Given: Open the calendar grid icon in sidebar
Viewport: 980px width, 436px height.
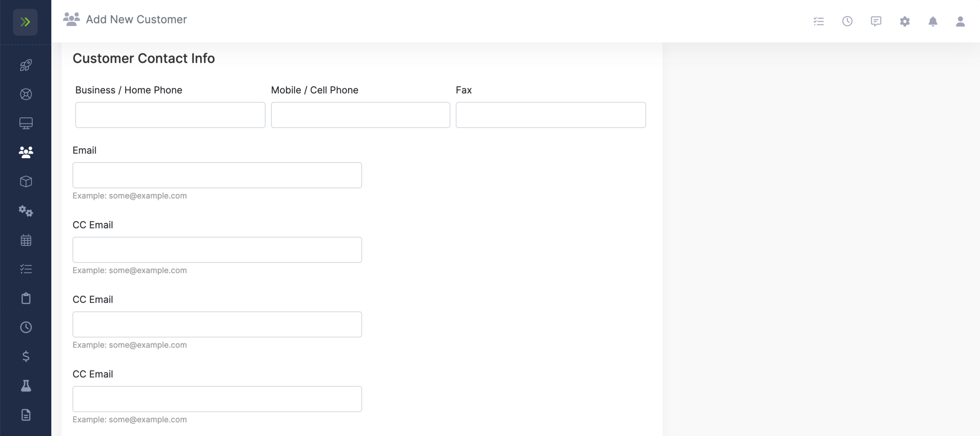Looking at the screenshot, I should [26, 240].
